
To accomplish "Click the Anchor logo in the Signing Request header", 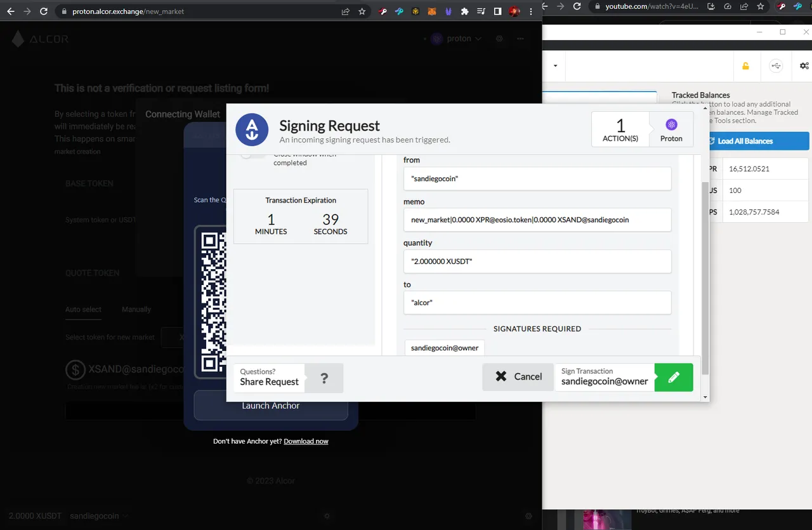I will tap(252, 129).
